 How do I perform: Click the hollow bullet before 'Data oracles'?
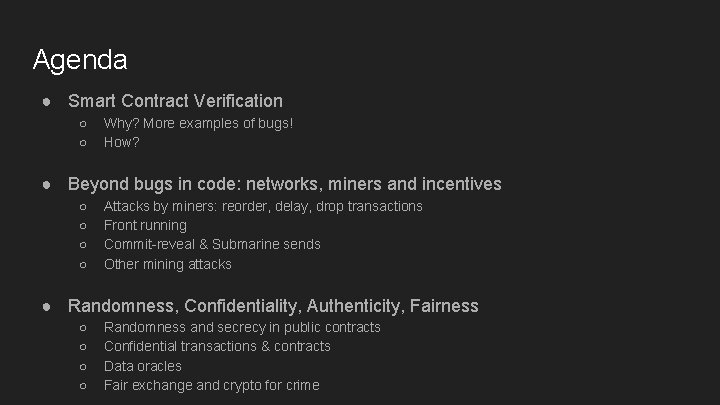[x=83, y=367]
